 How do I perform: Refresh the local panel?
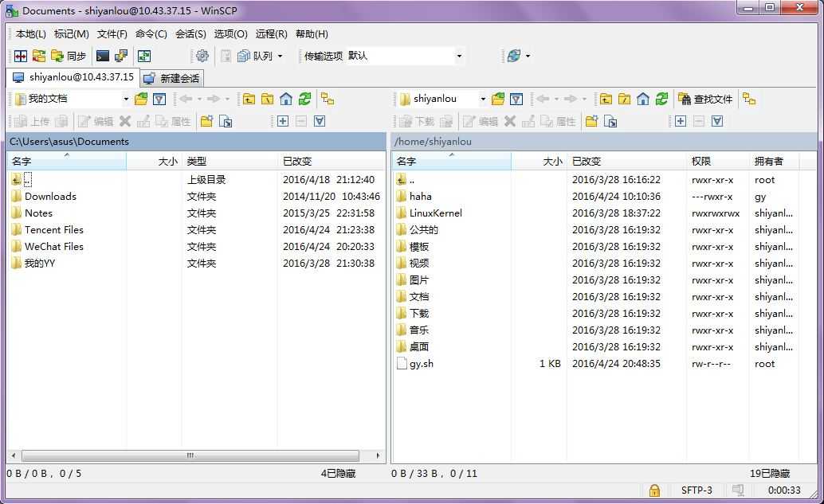pyautogui.click(x=304, y=99)
